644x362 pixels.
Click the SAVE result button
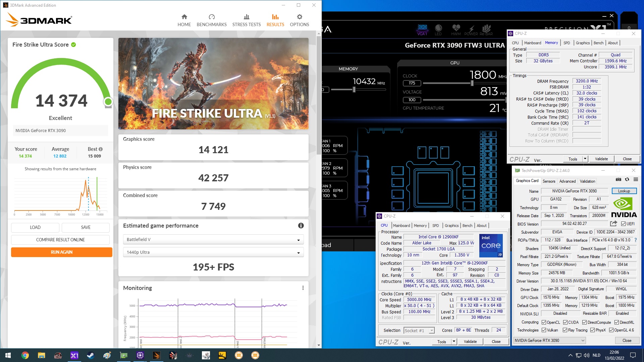(x=86, y=227)
